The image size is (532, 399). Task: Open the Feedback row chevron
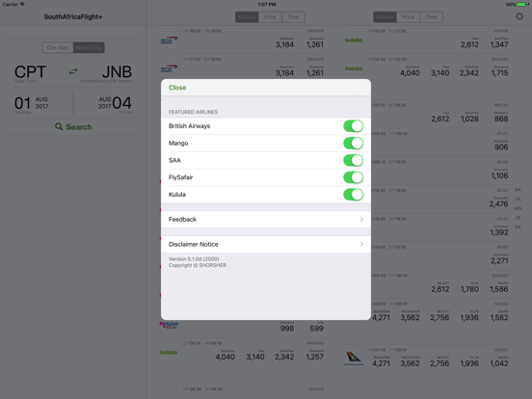click(361, 219)
